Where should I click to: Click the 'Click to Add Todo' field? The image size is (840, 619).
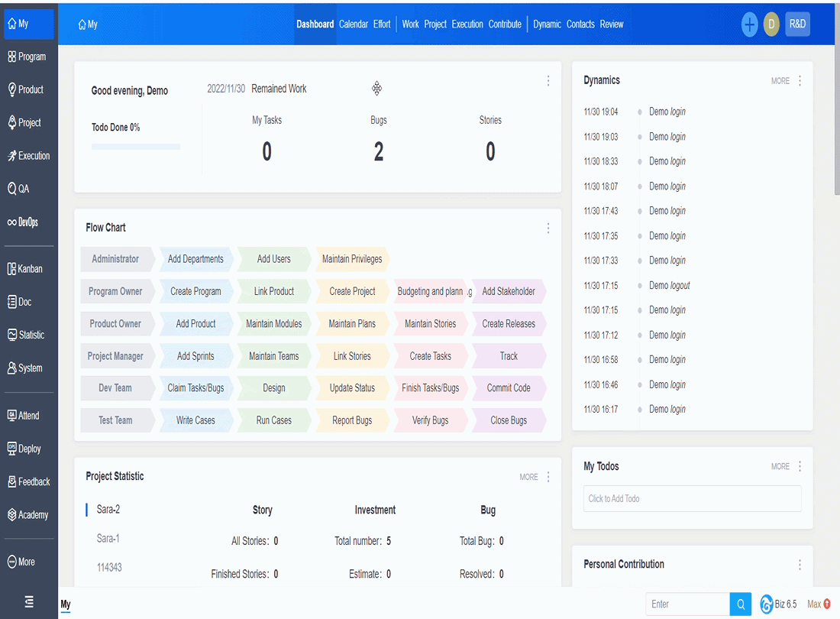(x=692, y=498)
